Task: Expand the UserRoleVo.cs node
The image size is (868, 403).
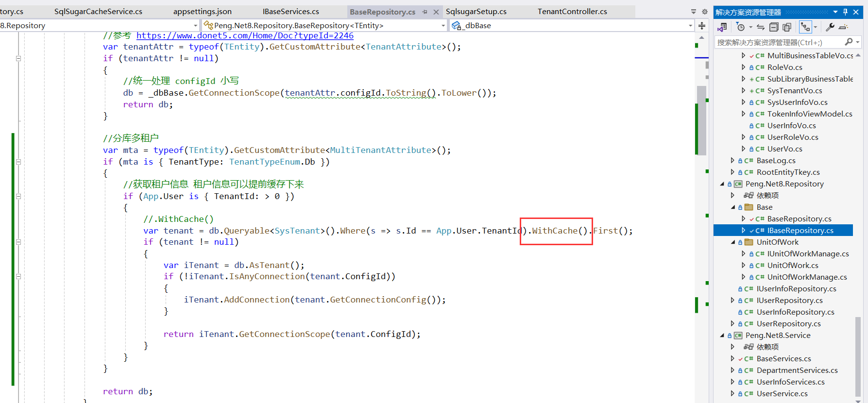Action: (x=743, y=137)
